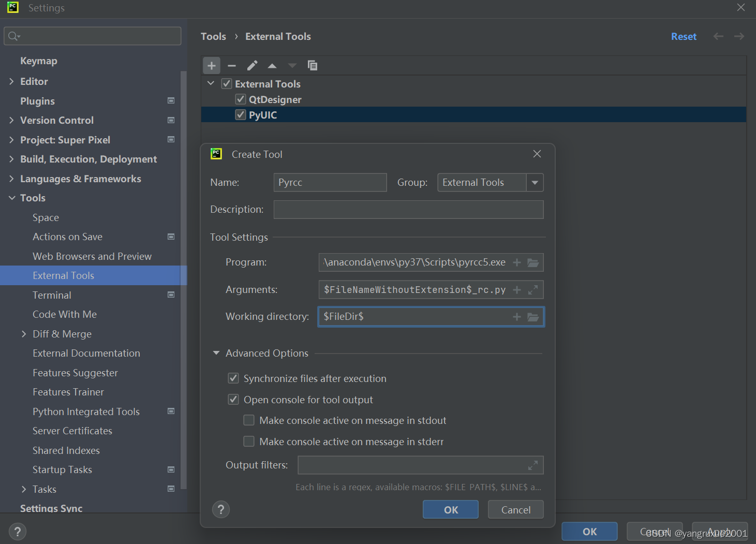
Task: Click the Name input field
Action: pos(330,183)
